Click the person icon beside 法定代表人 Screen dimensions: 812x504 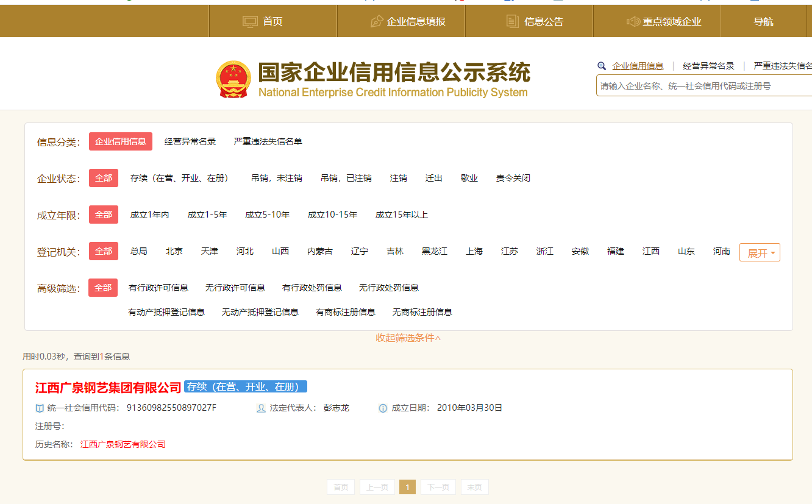point(262,408)
